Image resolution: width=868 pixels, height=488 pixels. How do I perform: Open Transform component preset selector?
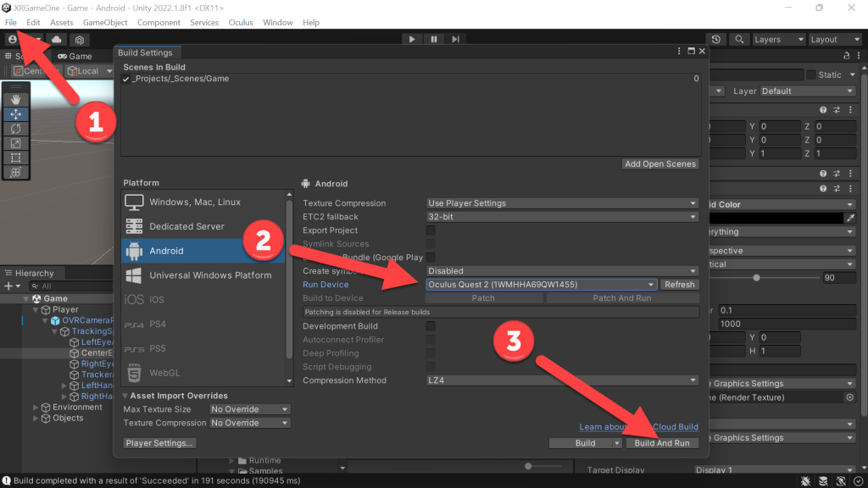837,110
